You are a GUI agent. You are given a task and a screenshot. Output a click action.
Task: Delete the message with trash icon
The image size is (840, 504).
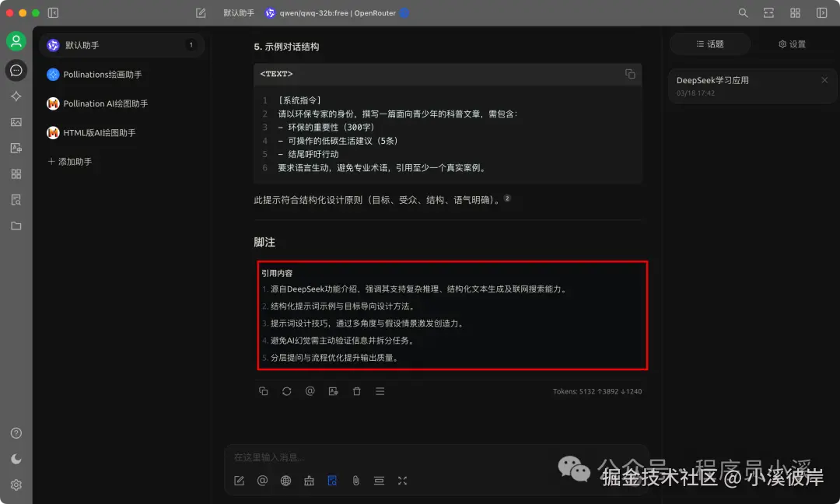click(x=357, y=391)
